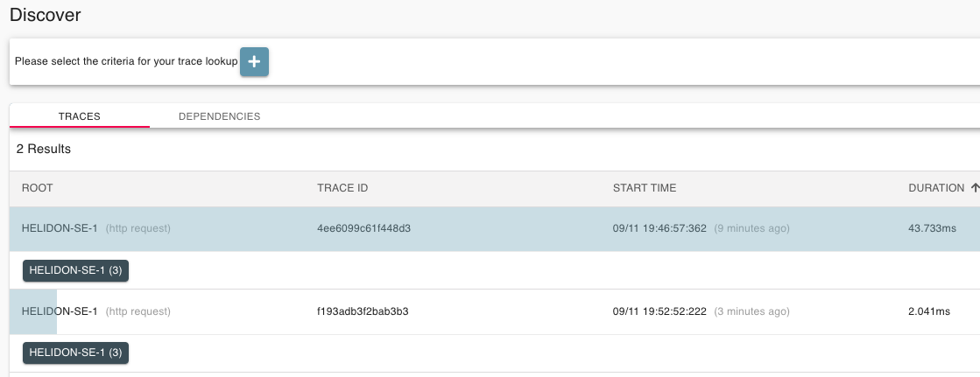Sort by the ROOT column header
This screenshot has width=980, height=377.
tap(38, 188)
